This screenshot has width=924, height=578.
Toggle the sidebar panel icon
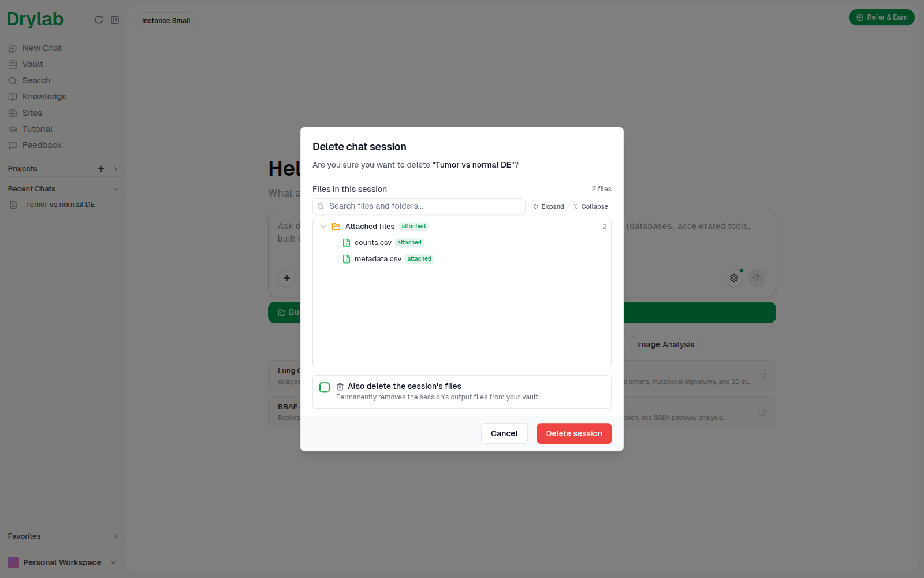115,20
